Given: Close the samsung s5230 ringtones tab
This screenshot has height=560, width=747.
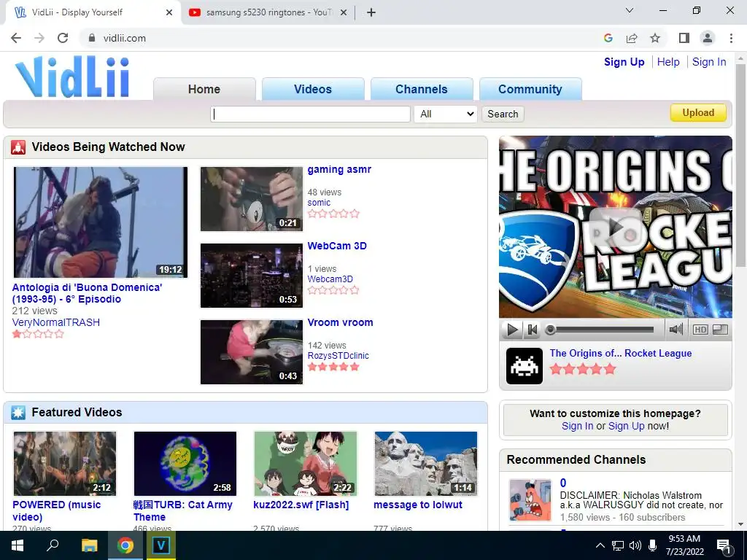Looking at the screenshot, I should click(343, 12).
